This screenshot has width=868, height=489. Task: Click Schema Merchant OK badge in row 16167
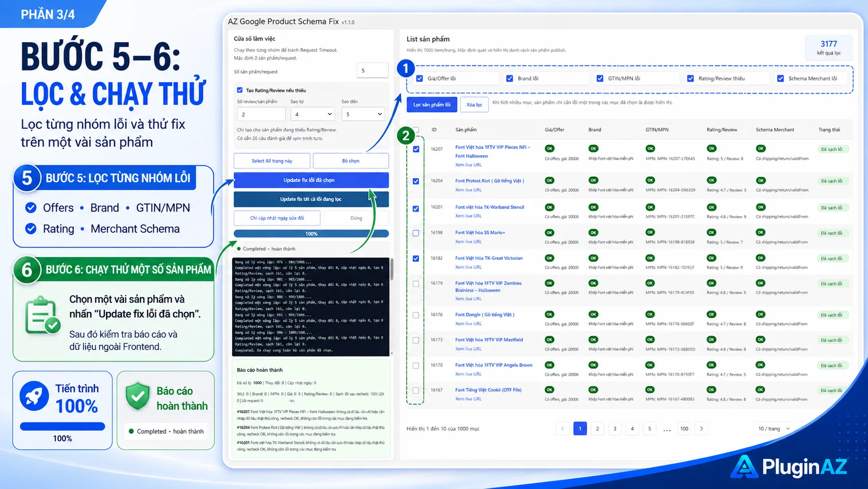point(761,390)
